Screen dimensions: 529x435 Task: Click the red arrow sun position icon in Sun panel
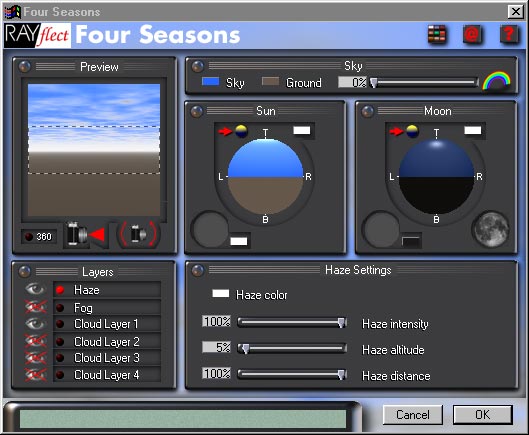tap(225, 131)
